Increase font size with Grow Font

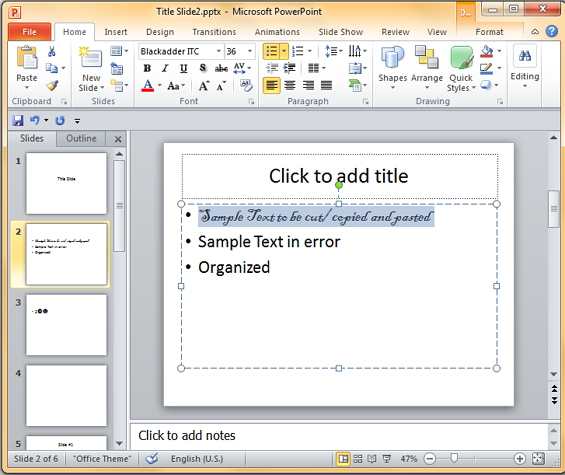204,86
